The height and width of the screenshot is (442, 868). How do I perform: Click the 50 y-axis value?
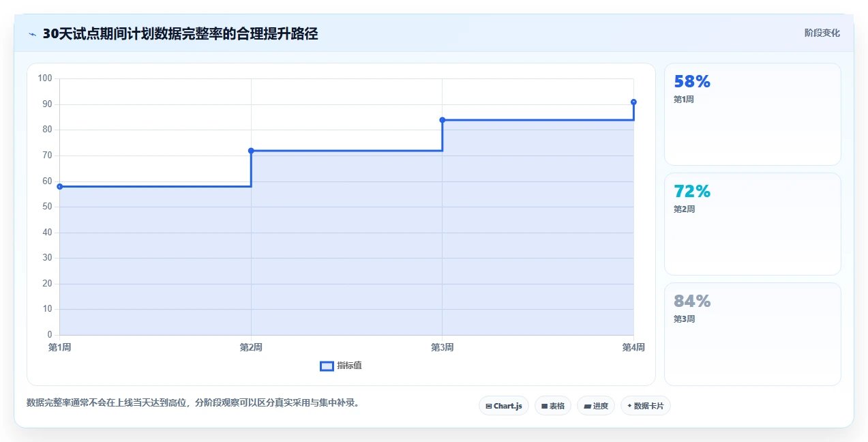(x=47, y=207)
